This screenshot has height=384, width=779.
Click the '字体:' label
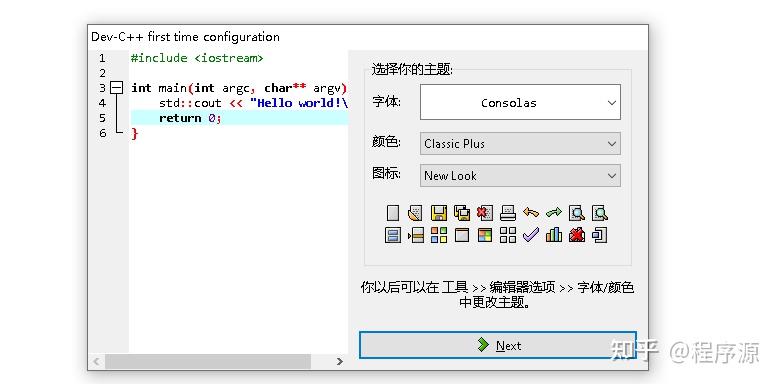386,101
